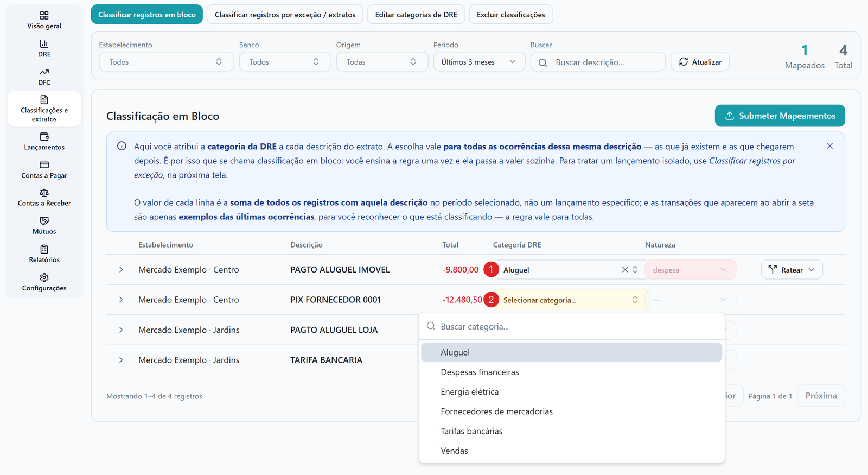Open the Banco filter dropdown
This screenshot has width=868, height=475.
285,62
